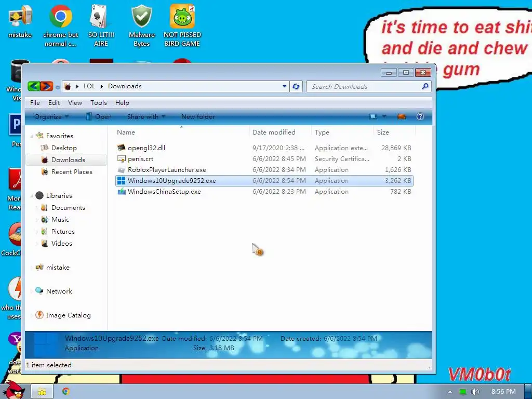Click the New folder button

(x=198, y=117)
